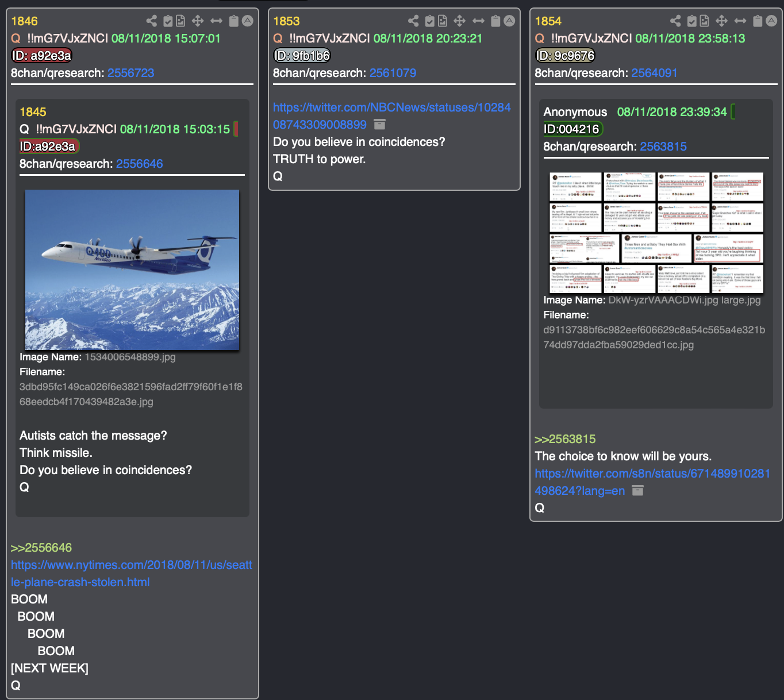784x700 pixels.
Task: Click four-way move icon on post 1853
Action: click(x=460, y=21)
